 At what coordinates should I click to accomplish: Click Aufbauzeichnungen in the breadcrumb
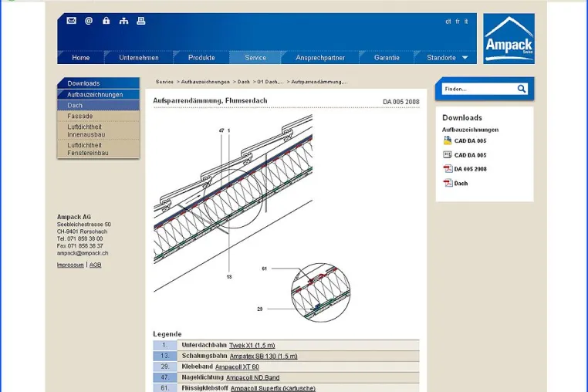point(205,82)
